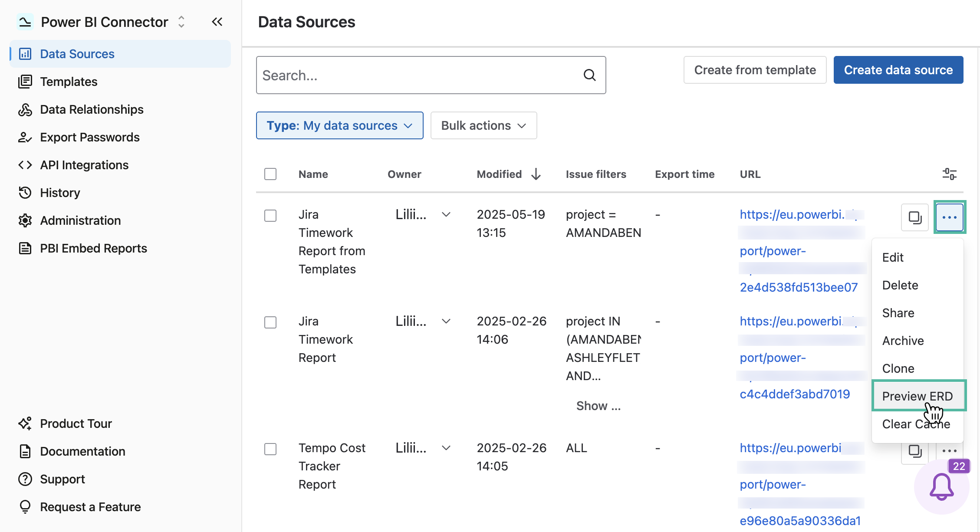980x532 pixels.
Task: Open the table column settings icon
Action: tap(950, 174)
